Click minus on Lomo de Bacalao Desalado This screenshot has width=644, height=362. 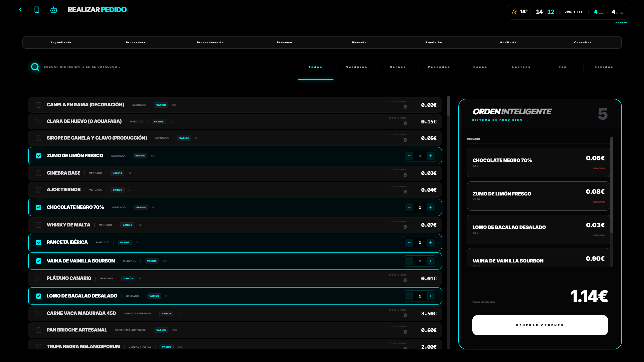point(409,296)
